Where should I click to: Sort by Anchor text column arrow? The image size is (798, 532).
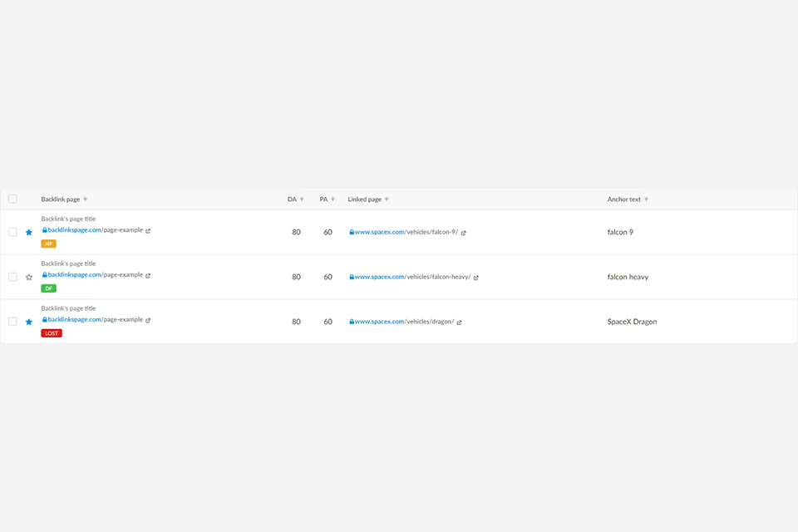click(647, 199)
